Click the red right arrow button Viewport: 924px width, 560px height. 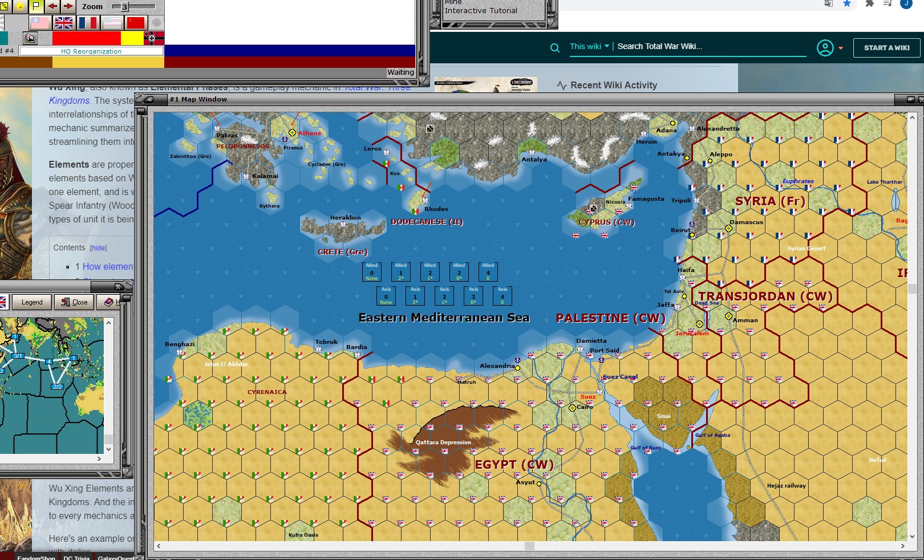coord(68,6)
